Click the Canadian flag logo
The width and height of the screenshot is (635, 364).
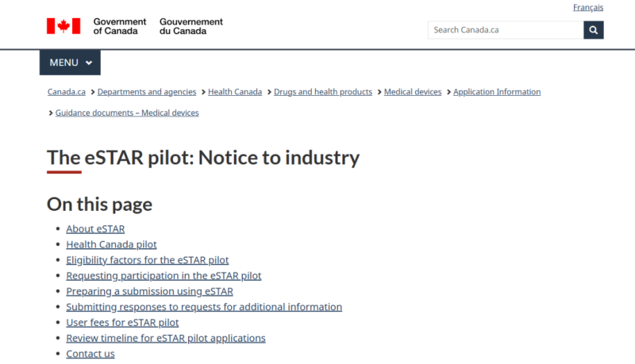tap(63, 26)
